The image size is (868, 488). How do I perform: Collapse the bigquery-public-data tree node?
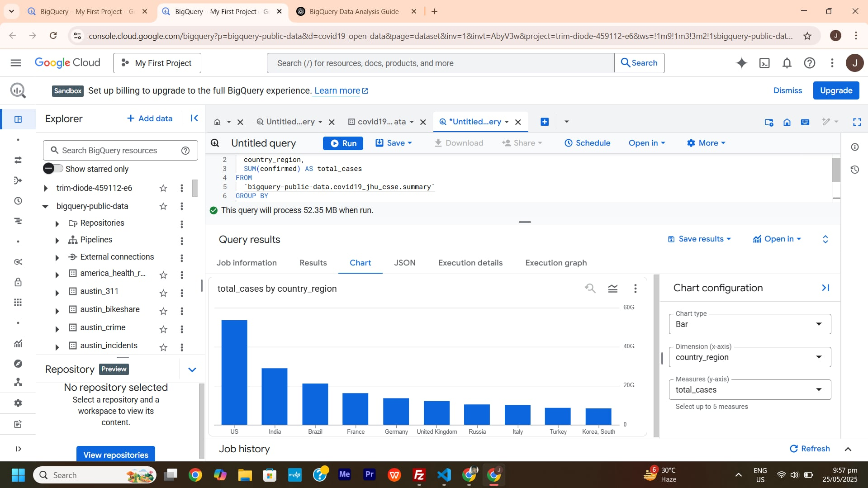point(45,206)
